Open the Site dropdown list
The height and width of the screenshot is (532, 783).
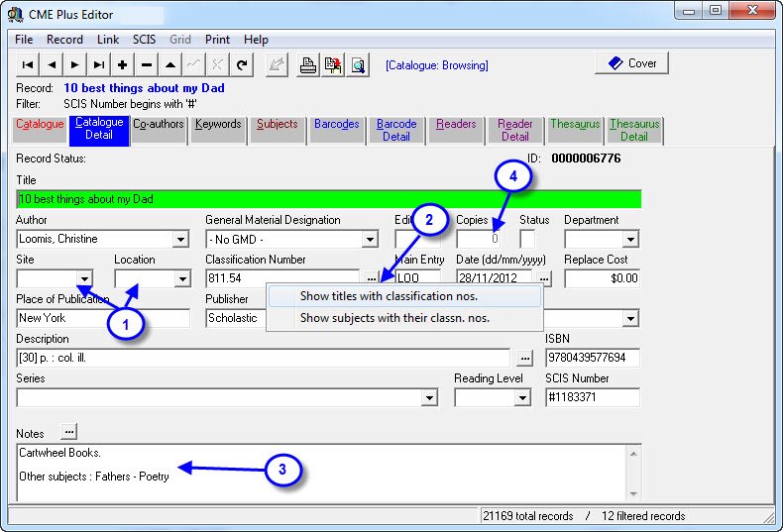click(x=85, y=278)
